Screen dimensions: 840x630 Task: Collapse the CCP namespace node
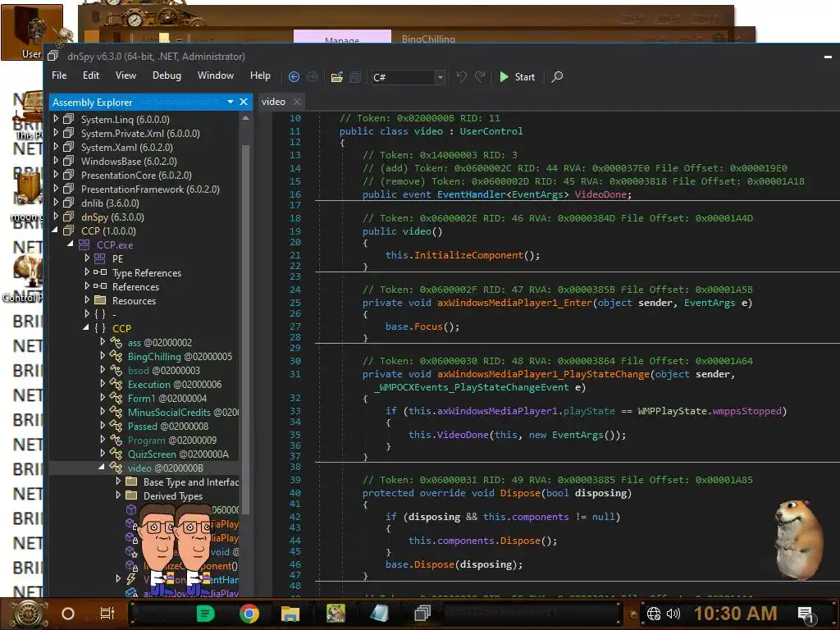tap(86, 328)
